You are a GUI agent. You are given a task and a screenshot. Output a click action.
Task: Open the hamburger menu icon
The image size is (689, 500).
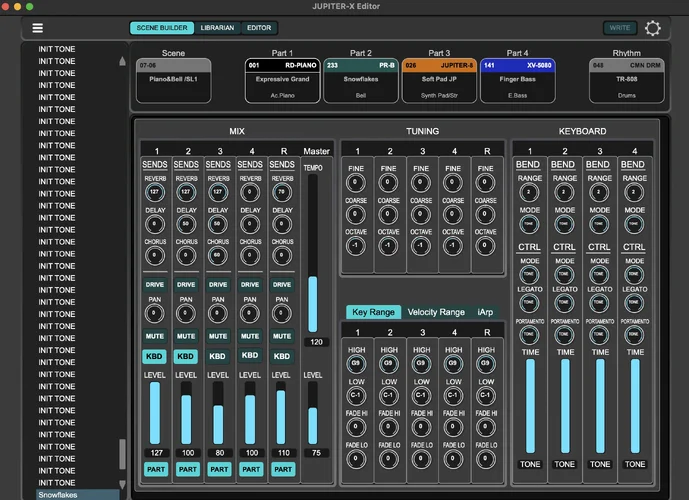pos(38,28)
